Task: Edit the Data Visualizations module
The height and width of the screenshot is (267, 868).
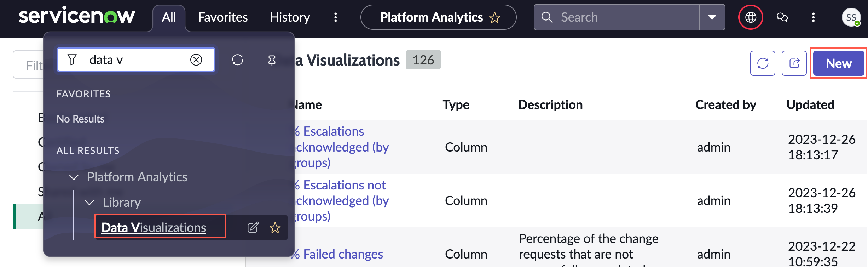Action: (x=253, y=227)
